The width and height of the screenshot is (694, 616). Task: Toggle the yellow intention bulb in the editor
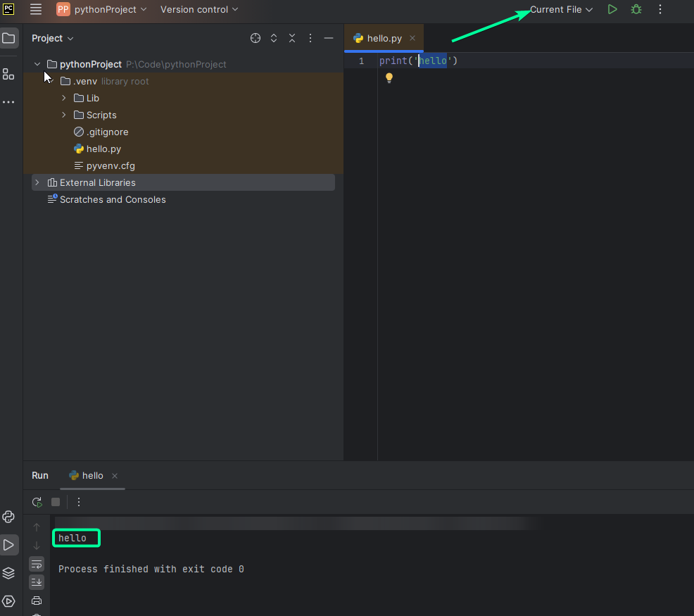tap(389, 77)
